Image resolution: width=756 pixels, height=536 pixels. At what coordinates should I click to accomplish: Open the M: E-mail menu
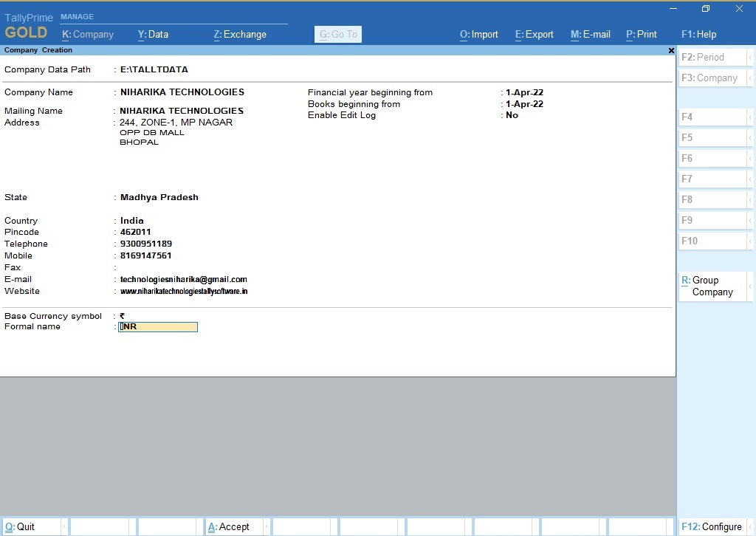pyautogui.click(x=590, y=34)
